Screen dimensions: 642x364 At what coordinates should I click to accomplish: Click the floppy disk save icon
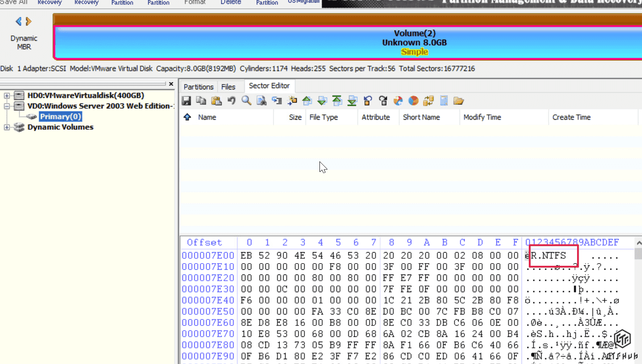pyautogui.click(x=187, y=101)
